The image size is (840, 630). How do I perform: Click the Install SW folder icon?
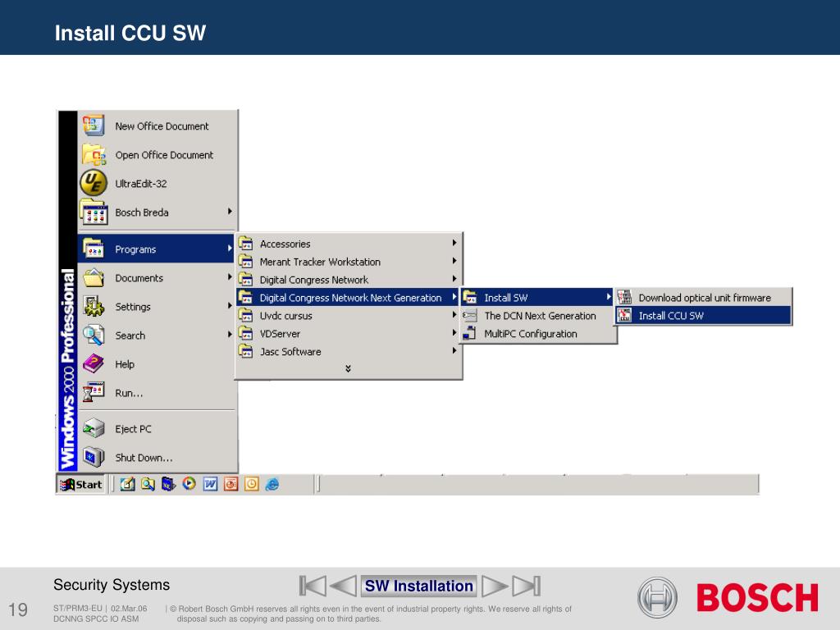click(x=470, y=297)
